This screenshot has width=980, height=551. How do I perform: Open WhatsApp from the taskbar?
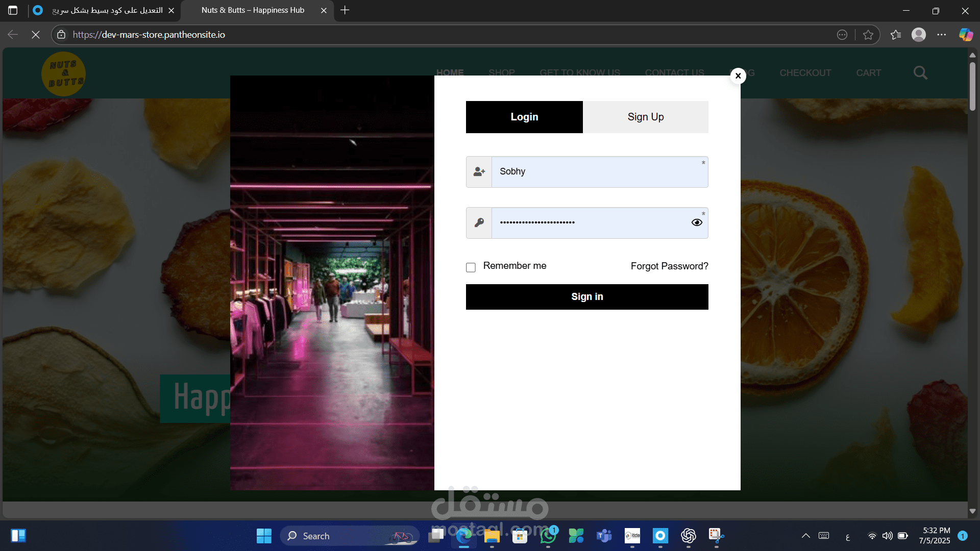point(548,536)
